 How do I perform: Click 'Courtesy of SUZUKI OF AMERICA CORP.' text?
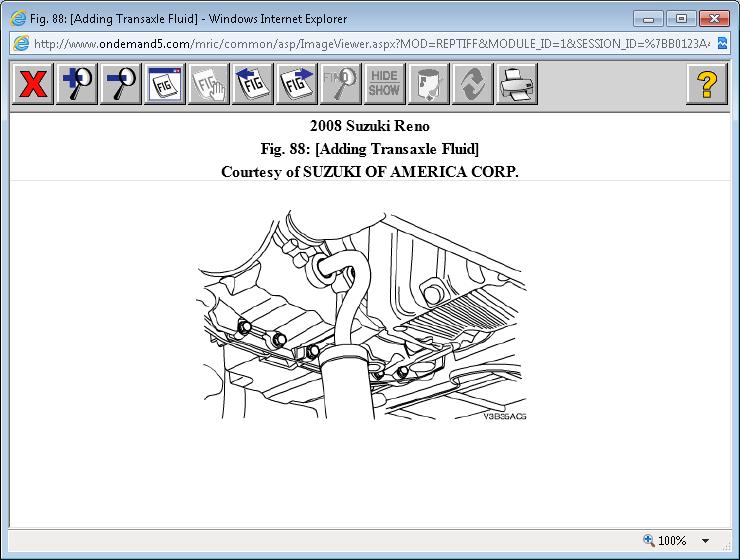(370, 172)
